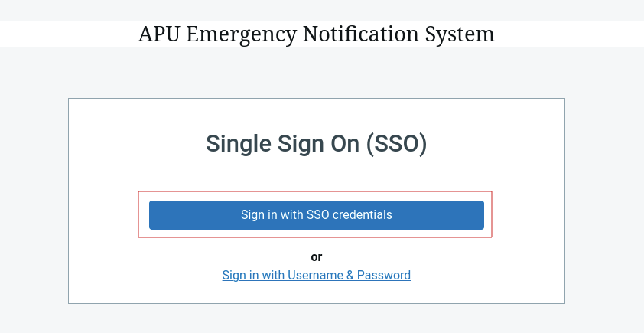Click the word "APU" in the page title
Screen dimensions: 644x333
[159, 34]
